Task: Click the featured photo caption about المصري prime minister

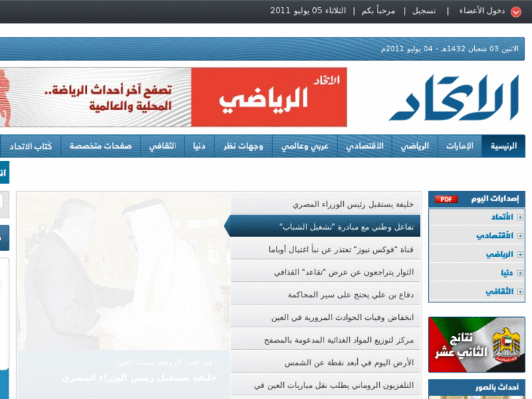Action: tap(139, 378)
